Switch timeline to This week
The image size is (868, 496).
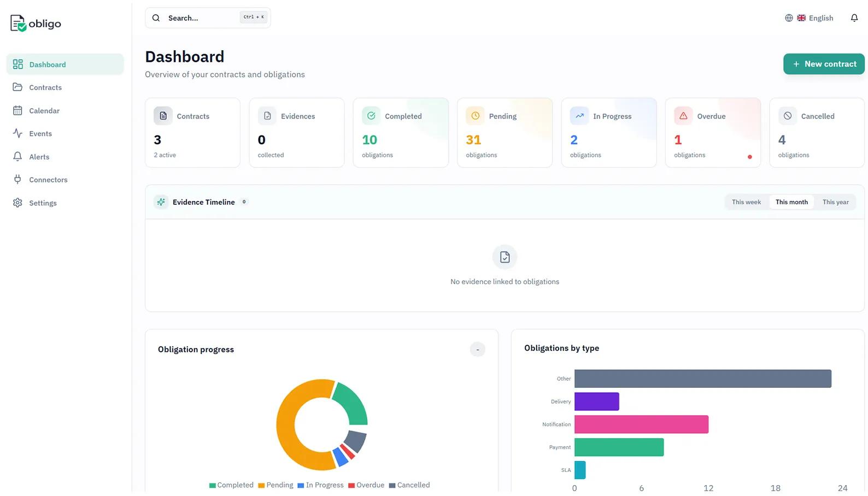(x=746, y=202)
